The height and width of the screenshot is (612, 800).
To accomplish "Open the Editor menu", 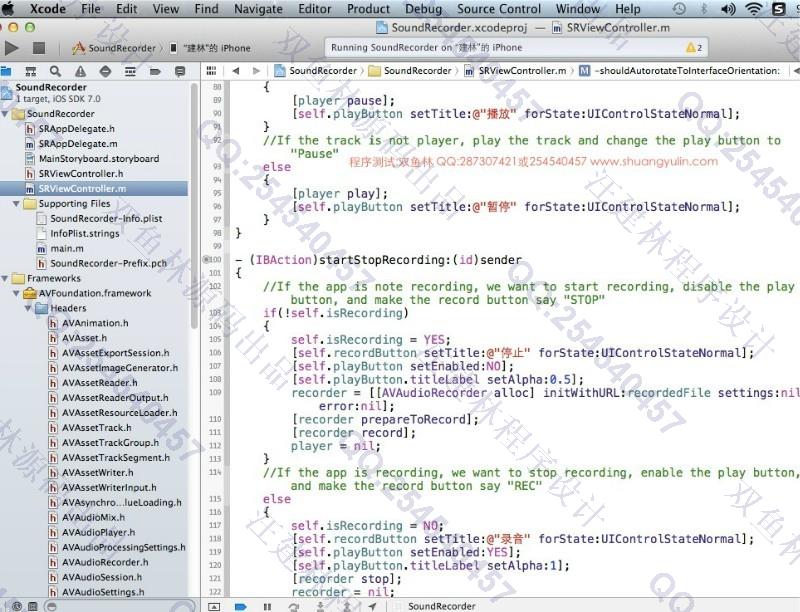I will (x=315, y=9).
